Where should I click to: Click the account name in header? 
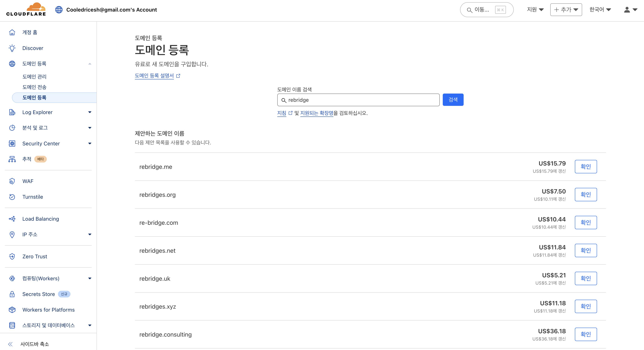pos(111,10)
